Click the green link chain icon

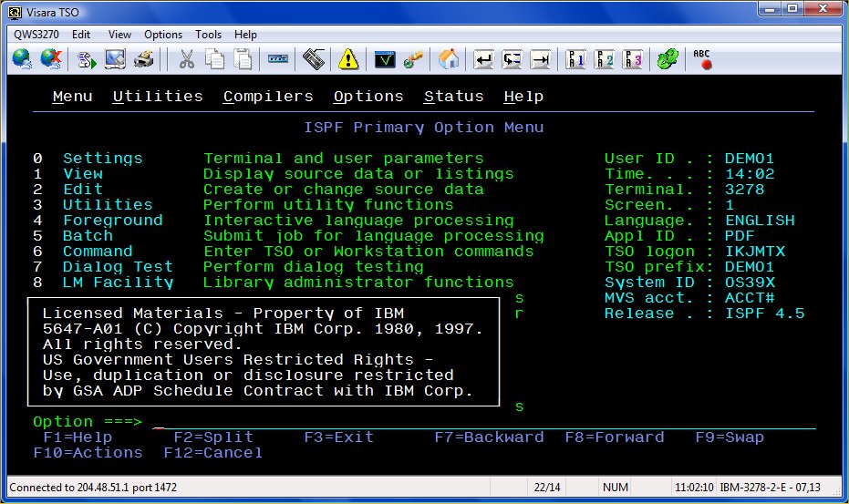pos(668,59)
